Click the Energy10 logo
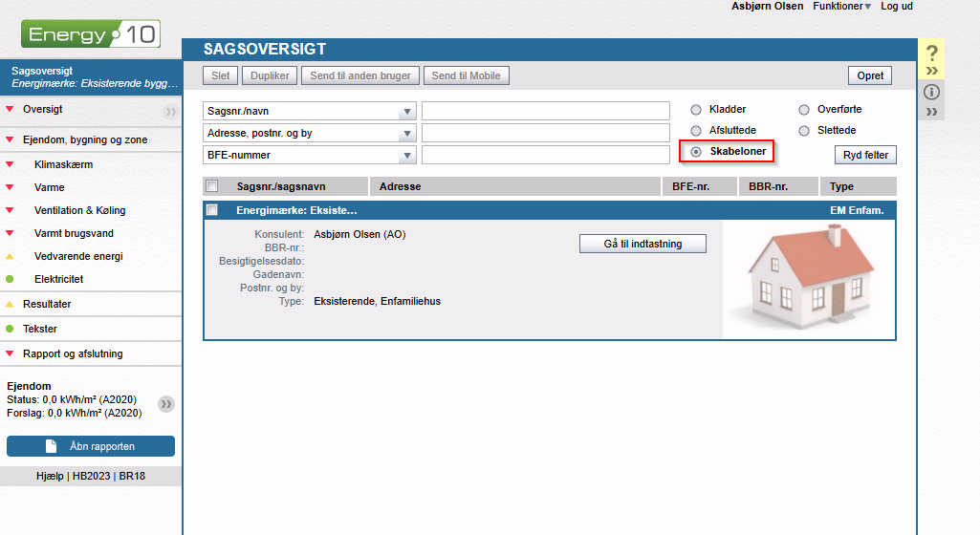The height and width of the screenshot is (535, 980). tap(91, 35)
